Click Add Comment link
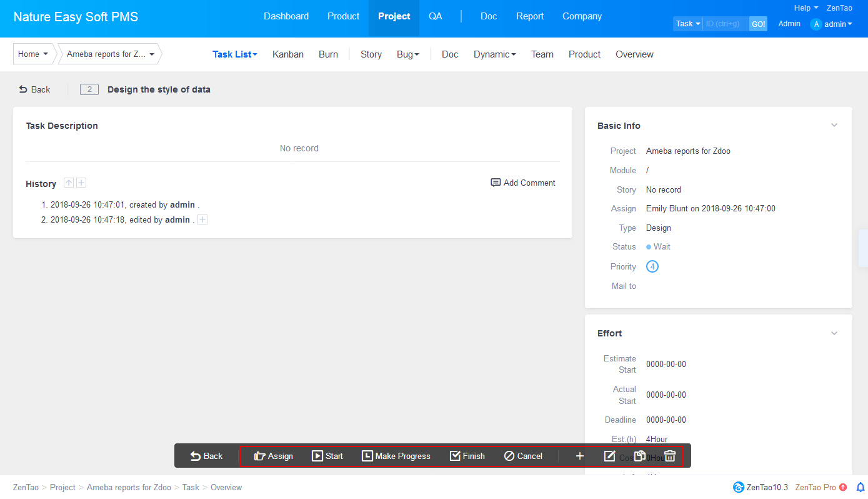 (x=523, y=183)
